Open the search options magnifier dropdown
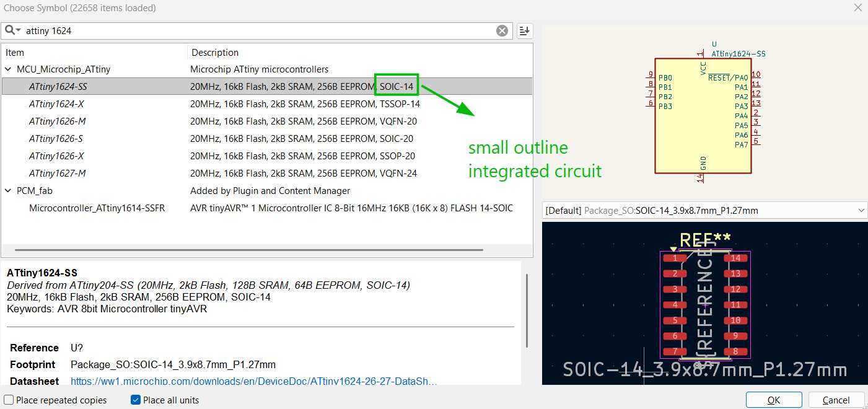868x409 pixels. coord(13,30)
